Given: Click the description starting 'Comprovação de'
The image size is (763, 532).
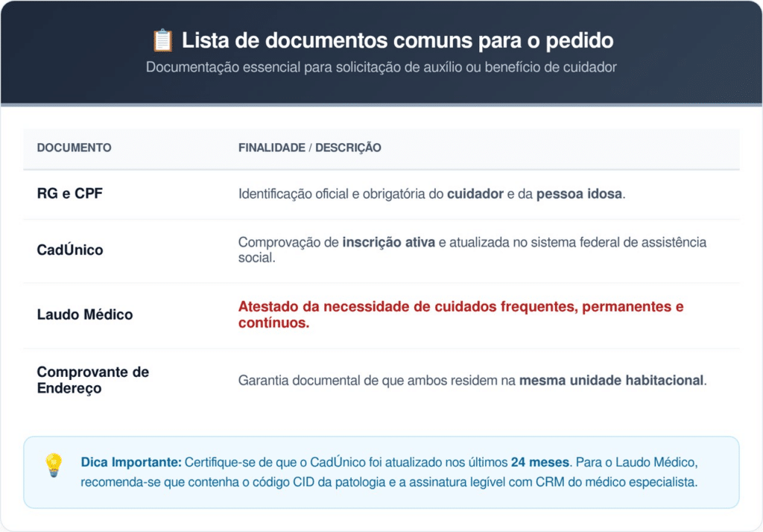Looking at the screenshot, I should [472, 250].
